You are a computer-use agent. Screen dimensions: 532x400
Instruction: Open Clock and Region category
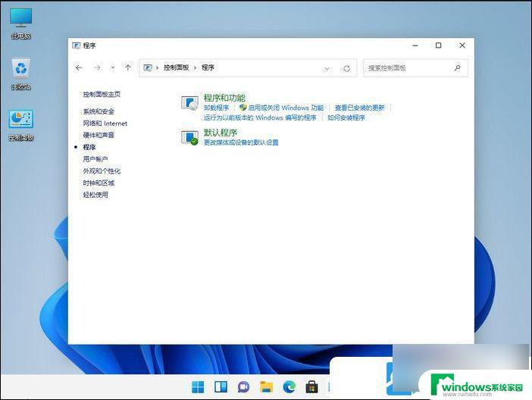(99, 183)
